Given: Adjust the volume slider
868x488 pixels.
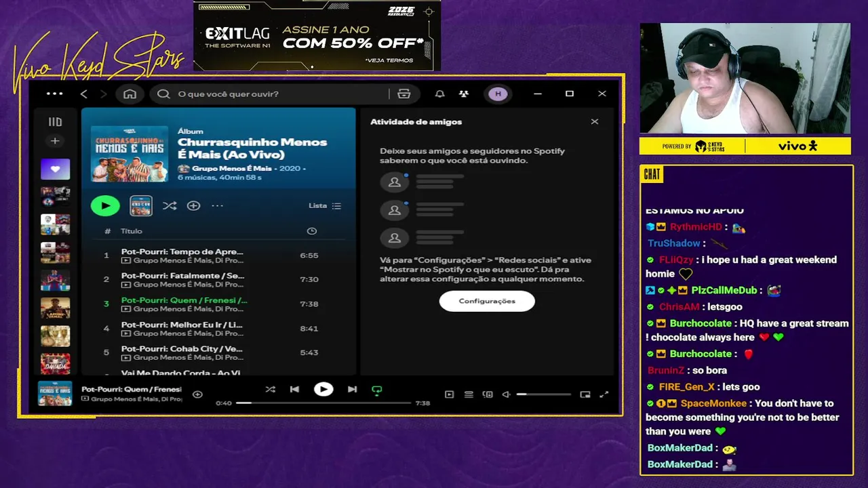Looking at the screenshot, I should (543, 394).
